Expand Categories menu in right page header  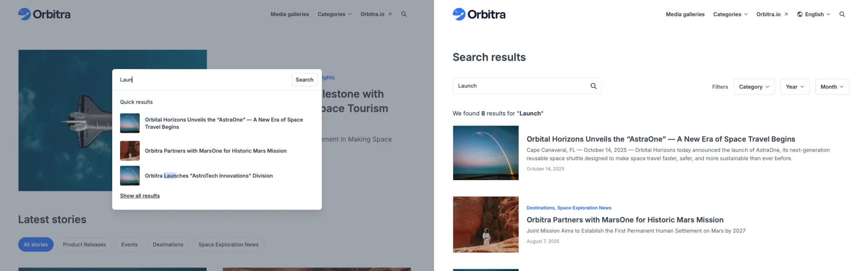pyautogui.click(x=730, y=14)
